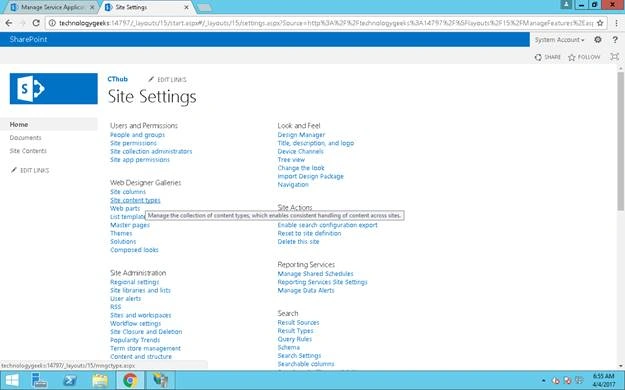Open Device Channels link

[301, 152]
